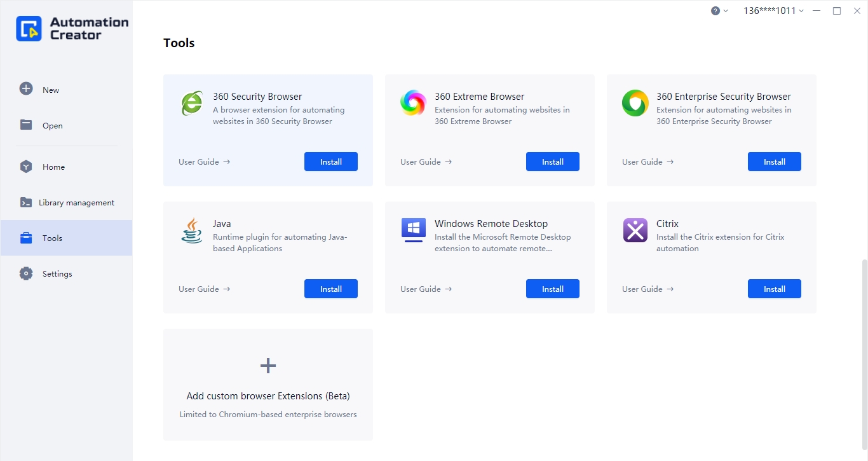Click the Open folder icon in sidebar

tap(26, 125)
